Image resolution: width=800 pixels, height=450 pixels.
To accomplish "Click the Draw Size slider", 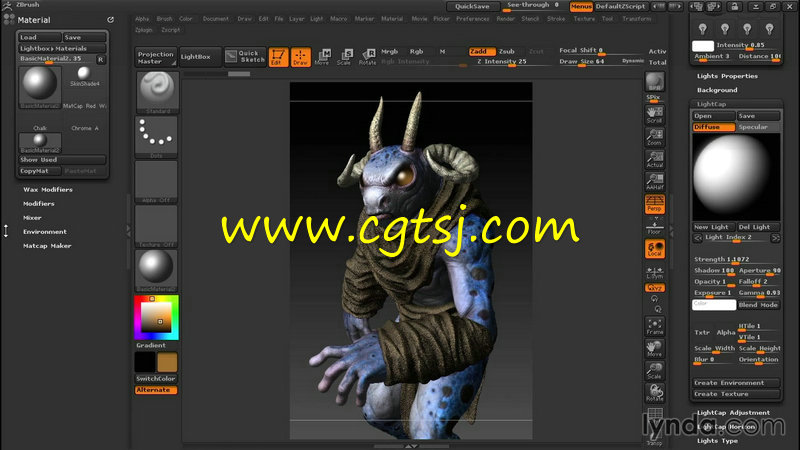I will pos(582,62).
